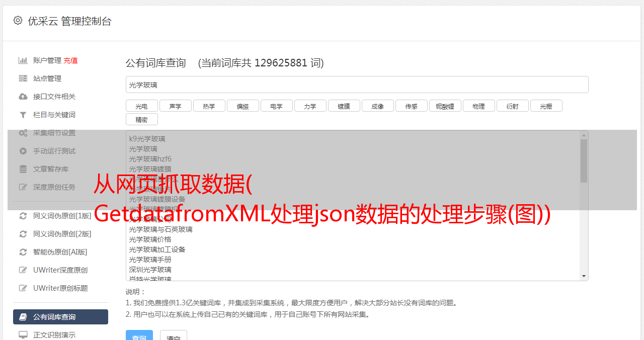644x340 pixels.
Task: Click the refresh icon for 智能伪原创[AI版]
Action: (23, 252)
